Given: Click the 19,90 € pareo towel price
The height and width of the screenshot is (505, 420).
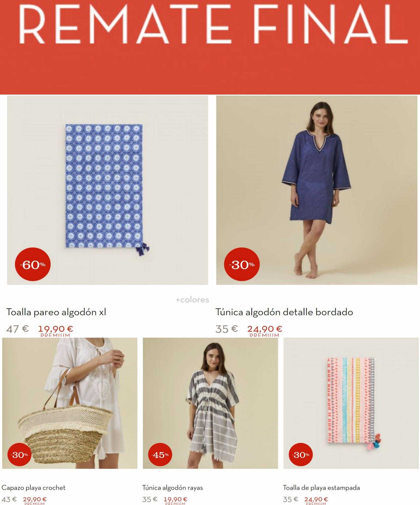Looking at the screenshot, I should tap(56, 329).
